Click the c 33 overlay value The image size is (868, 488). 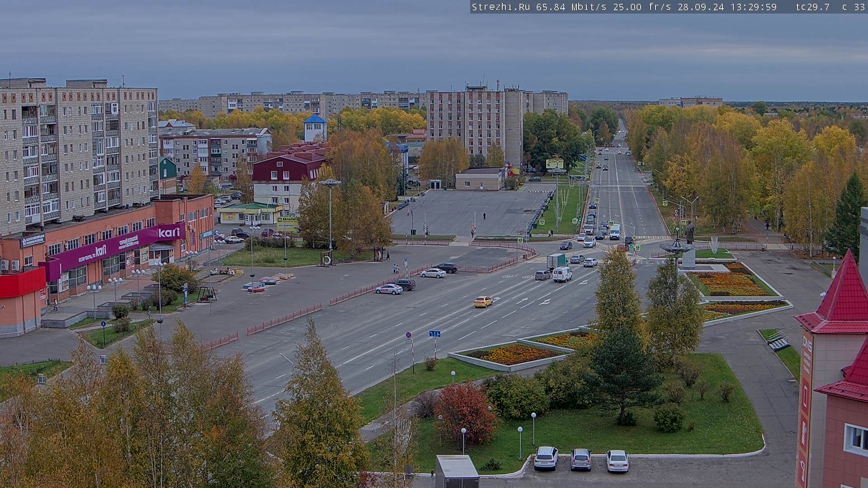pos(854,7)
